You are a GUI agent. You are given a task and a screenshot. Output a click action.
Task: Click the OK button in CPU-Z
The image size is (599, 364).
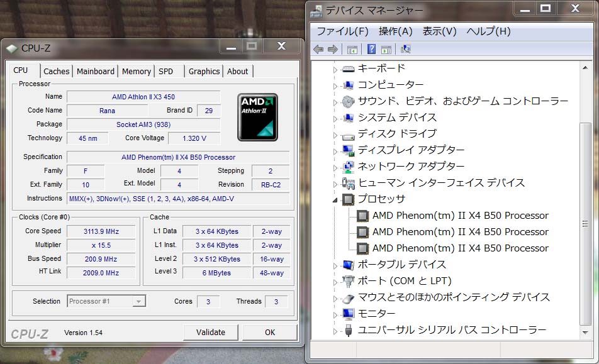[270, 333]
